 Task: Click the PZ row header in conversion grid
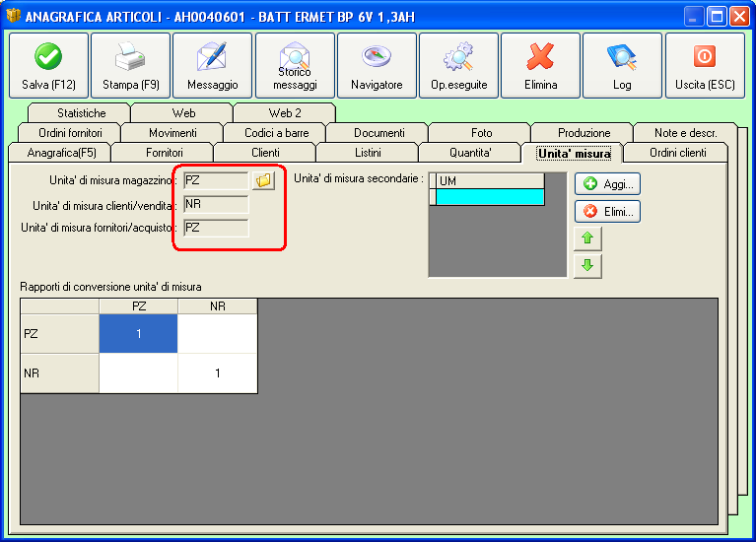click(x=60, y=334)
